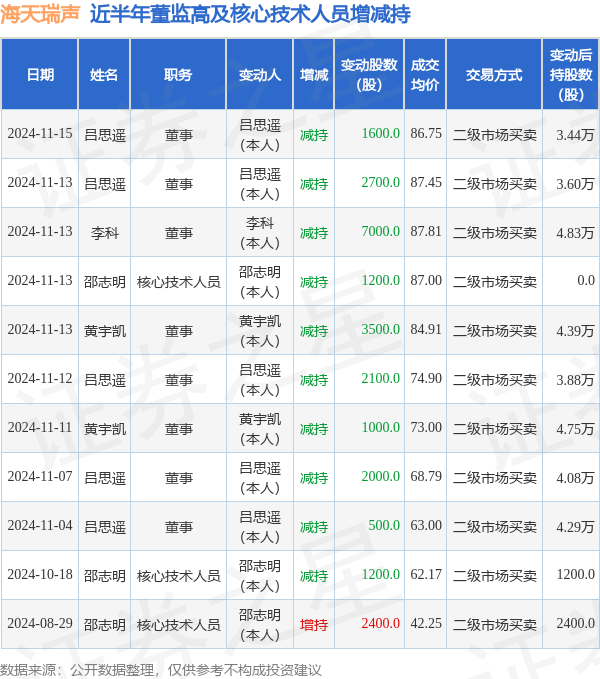Click the date cell 2024-11-15
This screenshot has height=679, width=600.
point(40,133)
